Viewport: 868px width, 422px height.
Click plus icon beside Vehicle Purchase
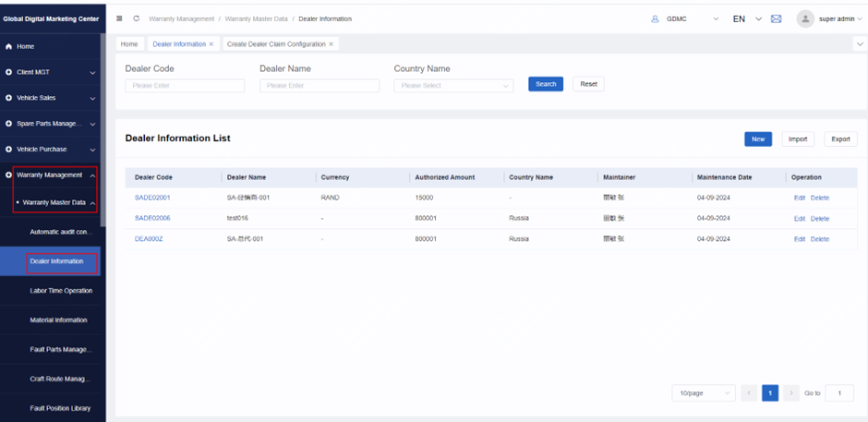(x=9, y=150)
